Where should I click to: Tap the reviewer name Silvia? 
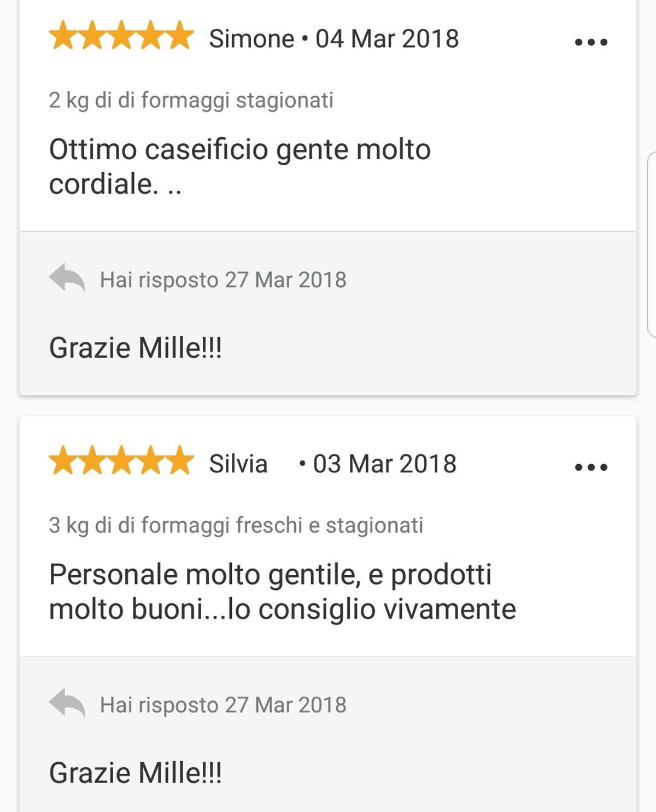coord(238,464)
